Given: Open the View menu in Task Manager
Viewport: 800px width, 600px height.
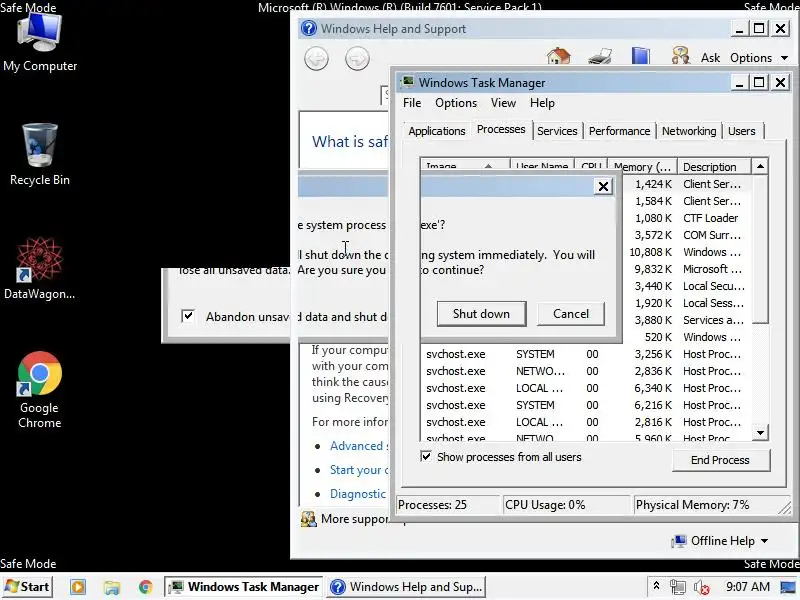Looking at the screenshot, I should [503, 103].
